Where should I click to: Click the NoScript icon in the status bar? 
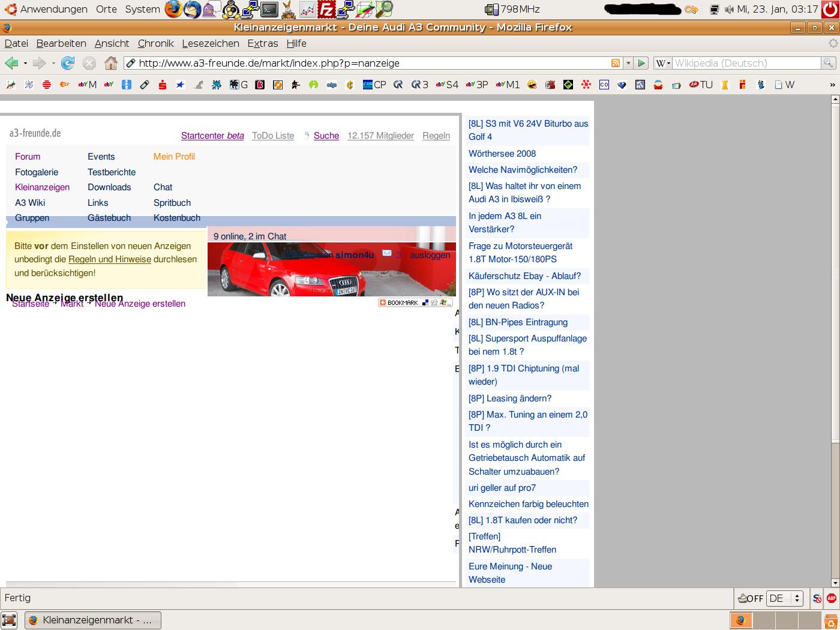(817, 598)
